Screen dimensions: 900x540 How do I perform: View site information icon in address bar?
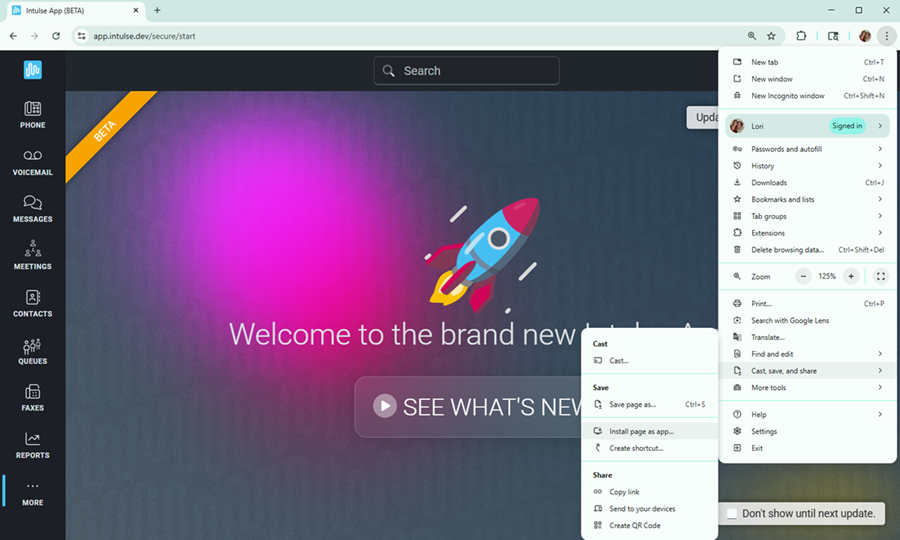pyautogui.click(x=82, y=36)
